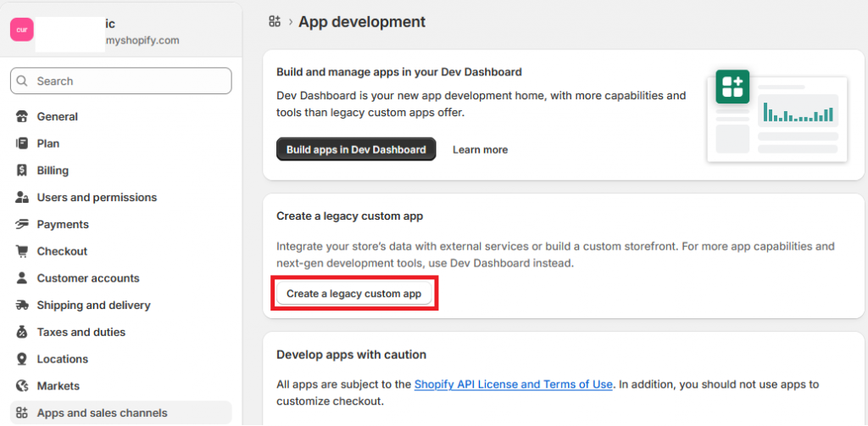Viewport: 868px width, 426px height.
Task: Click the store avatar icon
Action: click(x=22, y=30)
